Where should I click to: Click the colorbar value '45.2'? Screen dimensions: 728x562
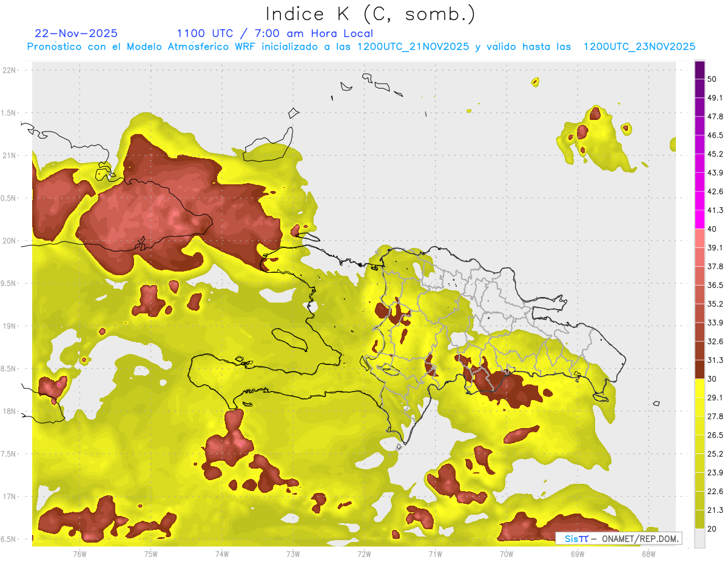(x=715, y=154)
